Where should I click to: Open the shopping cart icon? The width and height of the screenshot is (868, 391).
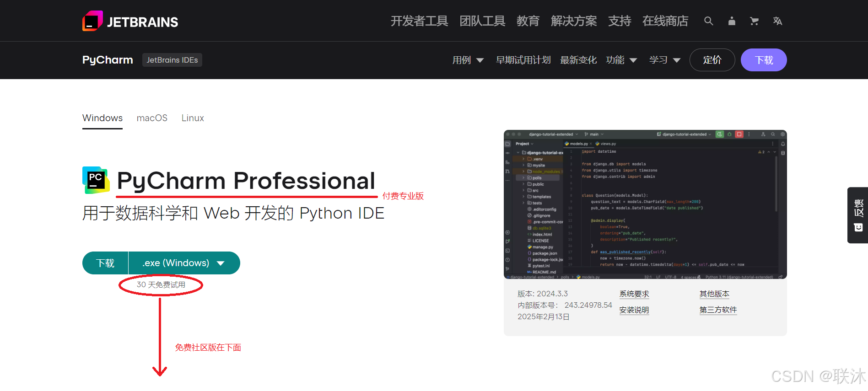click(755, 21)
